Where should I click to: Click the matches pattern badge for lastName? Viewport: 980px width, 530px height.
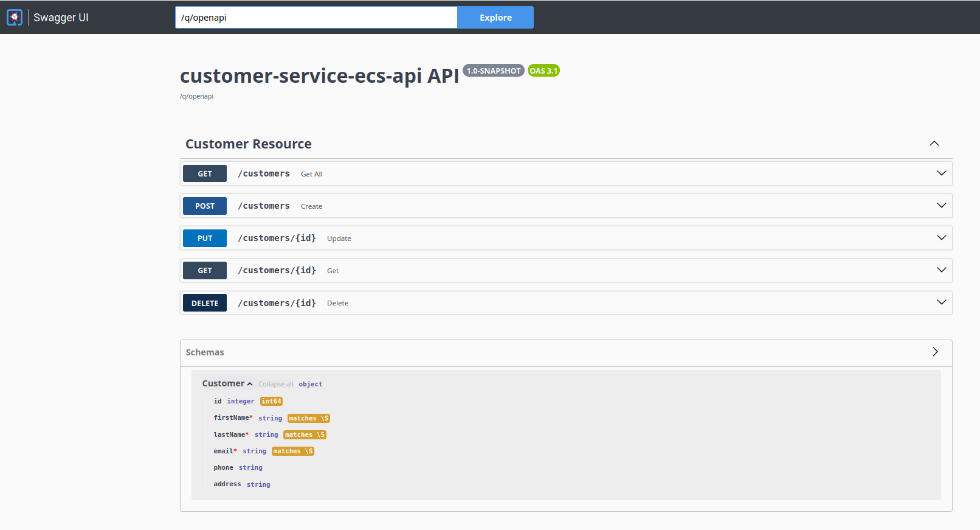click(305, 435)
